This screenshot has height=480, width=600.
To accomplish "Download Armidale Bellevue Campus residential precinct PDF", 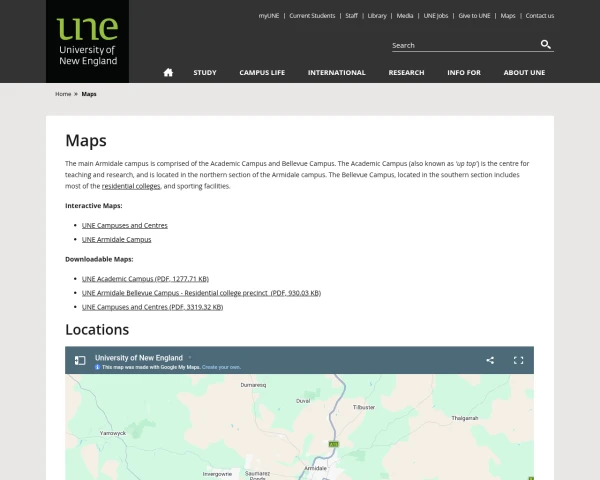I will tap(201, 293).
